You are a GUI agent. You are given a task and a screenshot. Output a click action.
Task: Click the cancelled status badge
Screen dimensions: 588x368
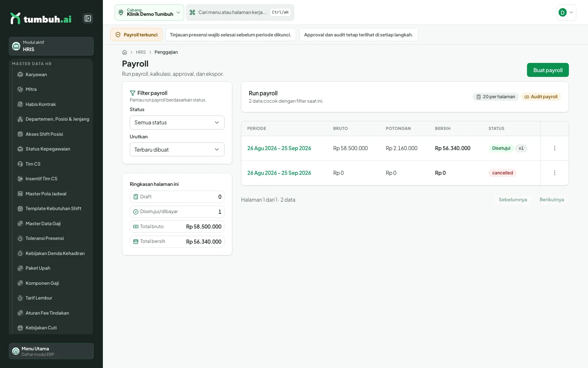tap(502, 173)
